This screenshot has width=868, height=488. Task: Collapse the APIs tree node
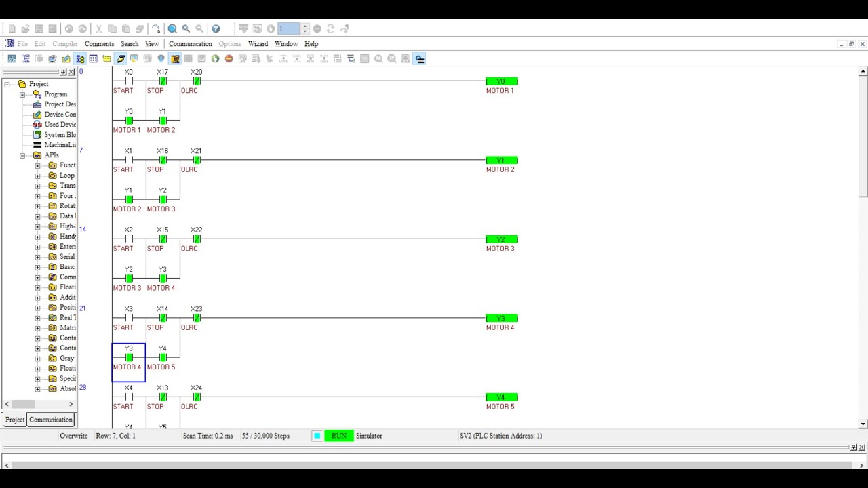click(22, 155)
